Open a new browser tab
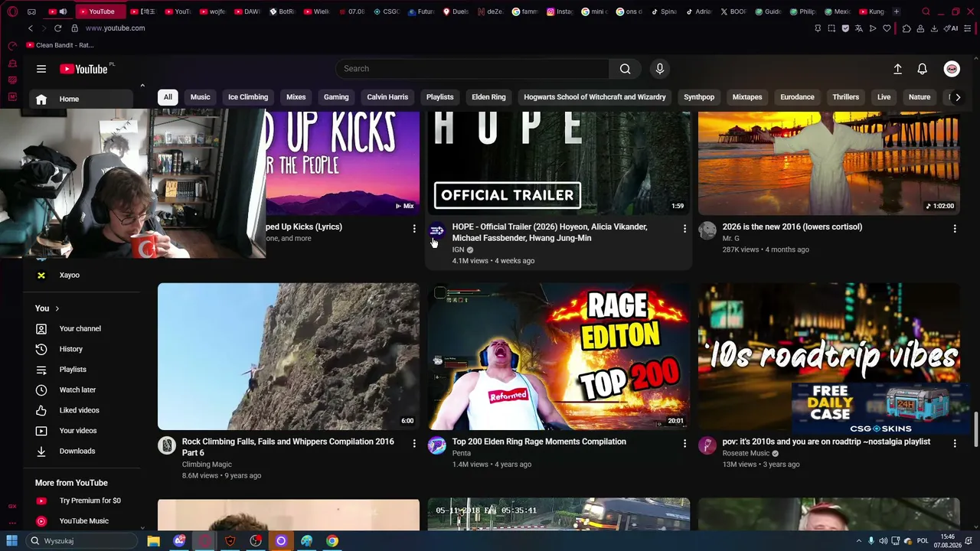 897,11
